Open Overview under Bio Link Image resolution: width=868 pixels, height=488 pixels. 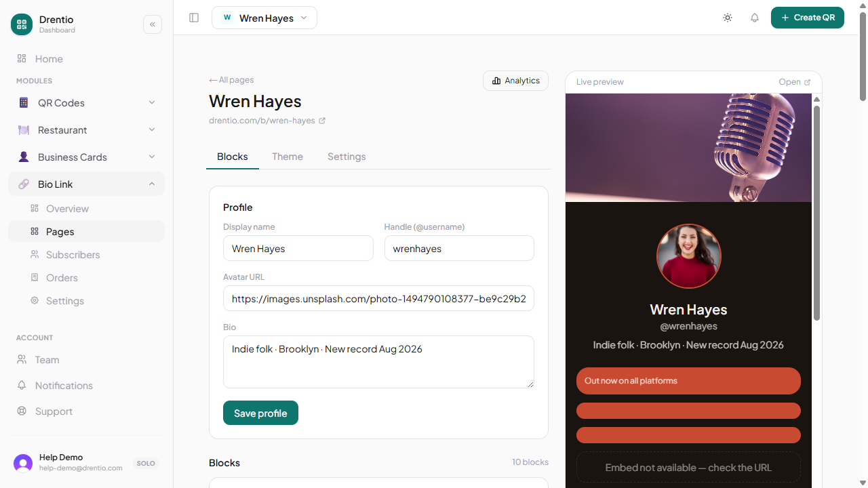coord(86,209)
